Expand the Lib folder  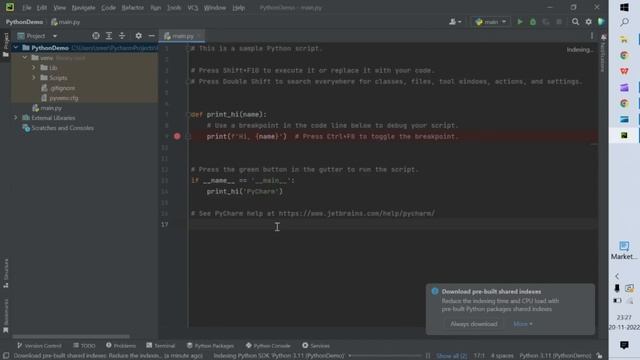(34, 68)
